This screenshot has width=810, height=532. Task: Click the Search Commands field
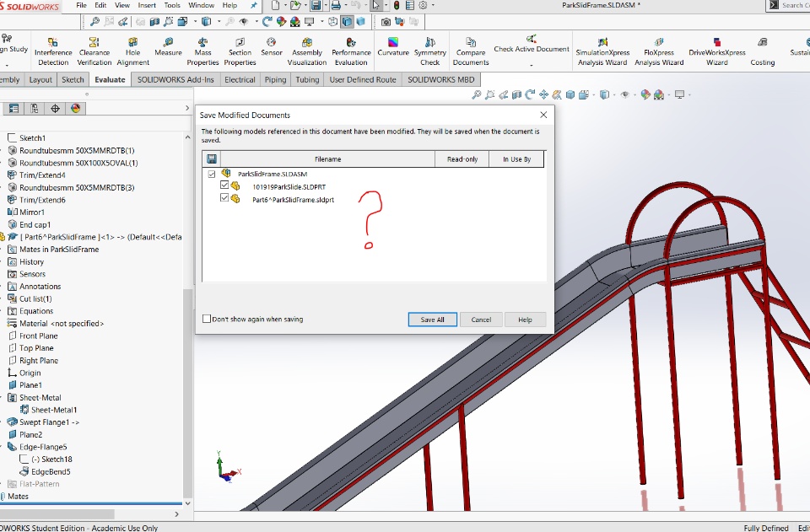tap(795, 5)
